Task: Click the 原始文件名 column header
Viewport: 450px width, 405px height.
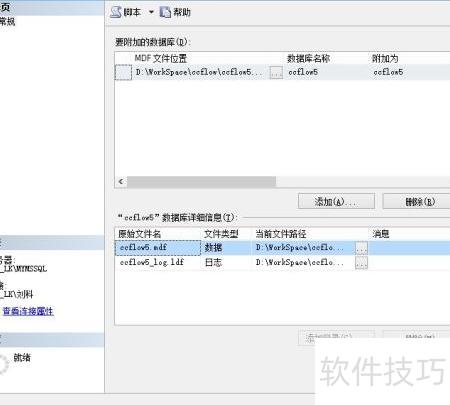Action: (x=139, y=234)
